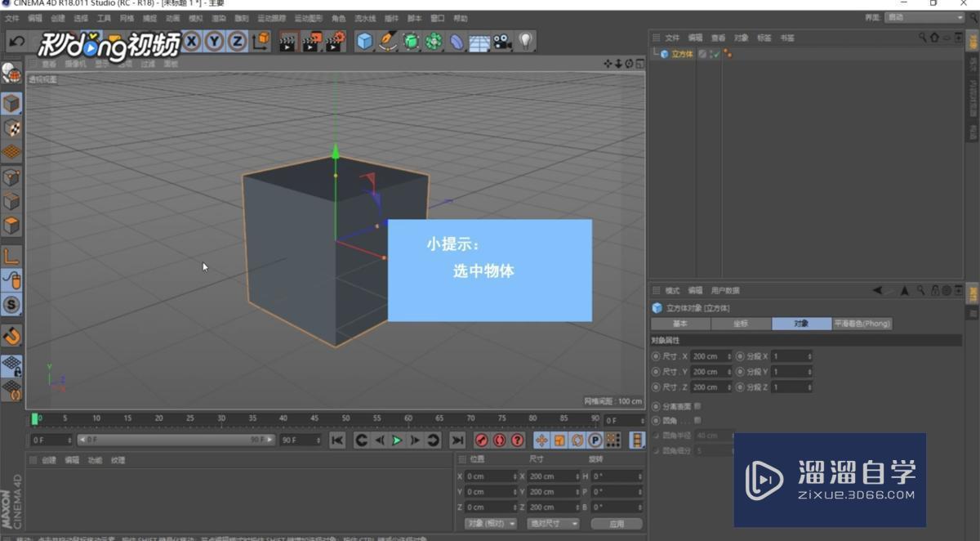980x541 pixels.
Task: Enable the 圆角 fillet checkbox
Action: tap(698, 421)
